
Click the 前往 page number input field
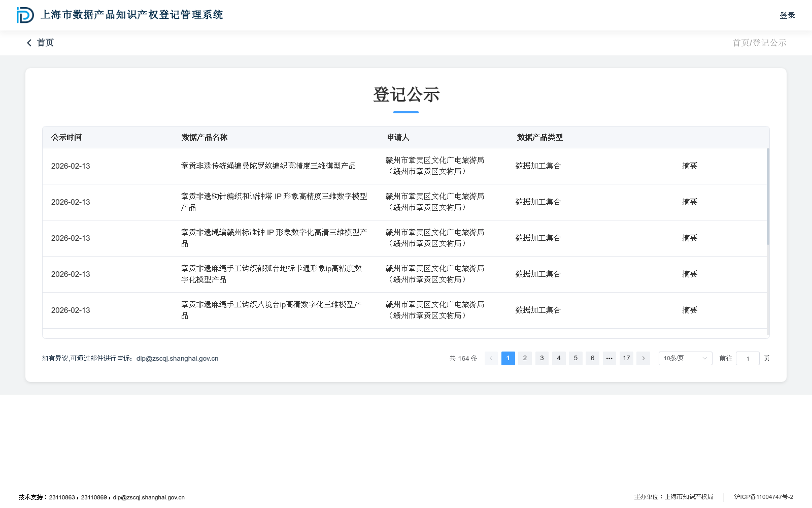(748, 359)
